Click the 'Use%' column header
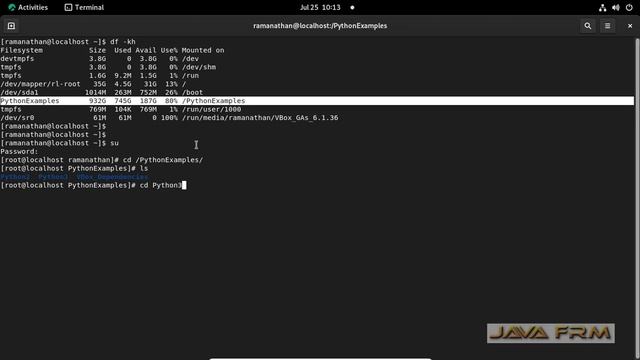Image resolution: width=640 pixels, height=360 pixels. point(169,50)
